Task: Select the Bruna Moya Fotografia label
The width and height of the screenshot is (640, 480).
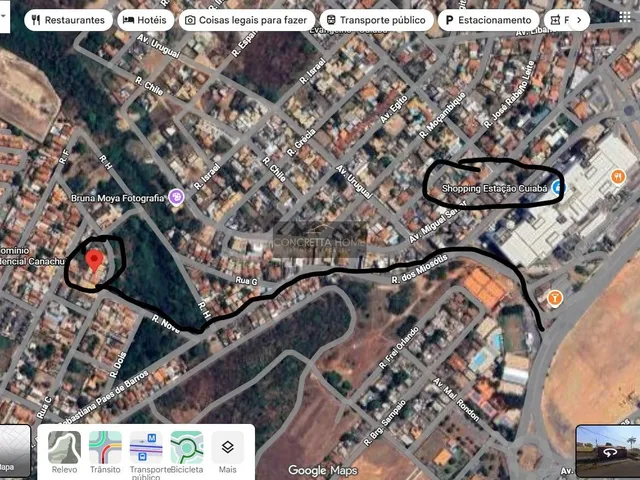Action: [x=118, y=198]
